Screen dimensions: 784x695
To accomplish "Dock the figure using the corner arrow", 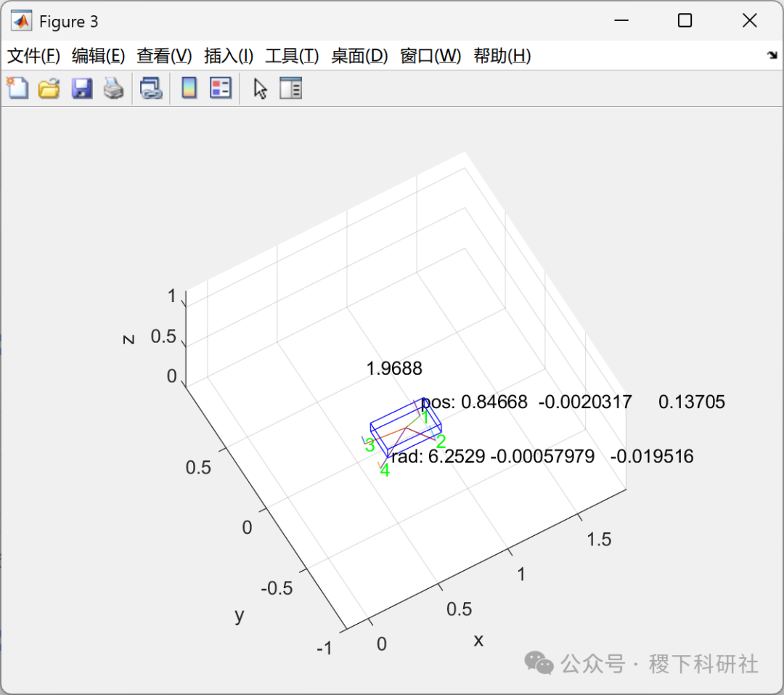I will pyautogui.click(x=772, y=55).
